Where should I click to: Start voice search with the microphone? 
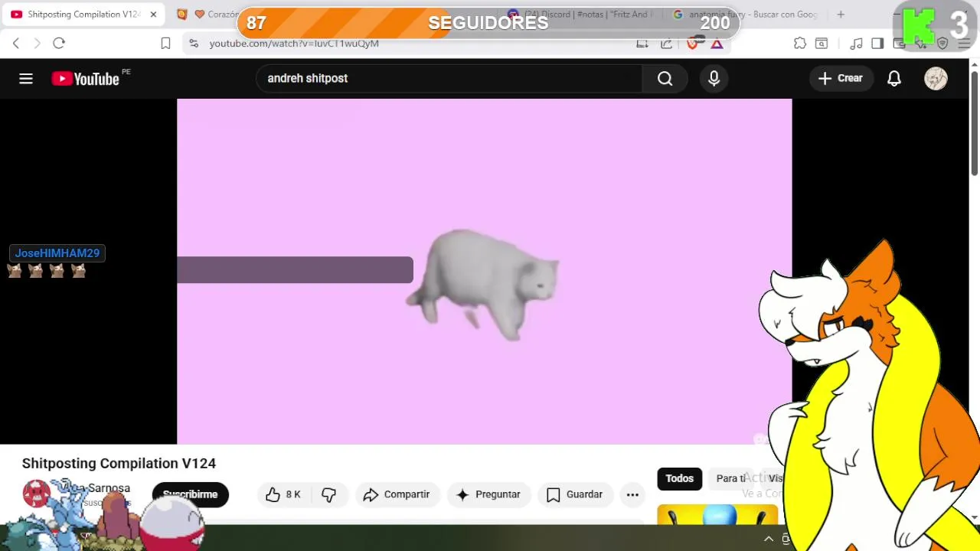pos(714,78)
